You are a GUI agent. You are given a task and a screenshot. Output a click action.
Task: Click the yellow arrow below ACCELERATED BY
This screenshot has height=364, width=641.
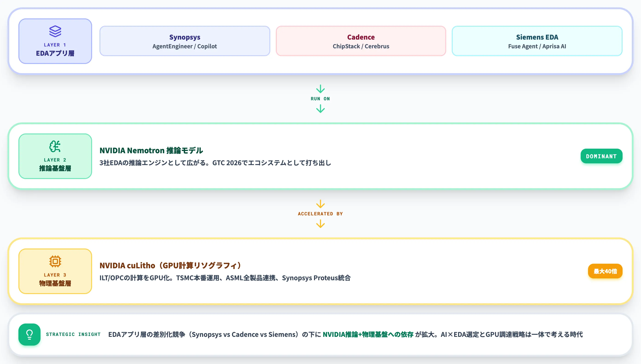point(320,224)
